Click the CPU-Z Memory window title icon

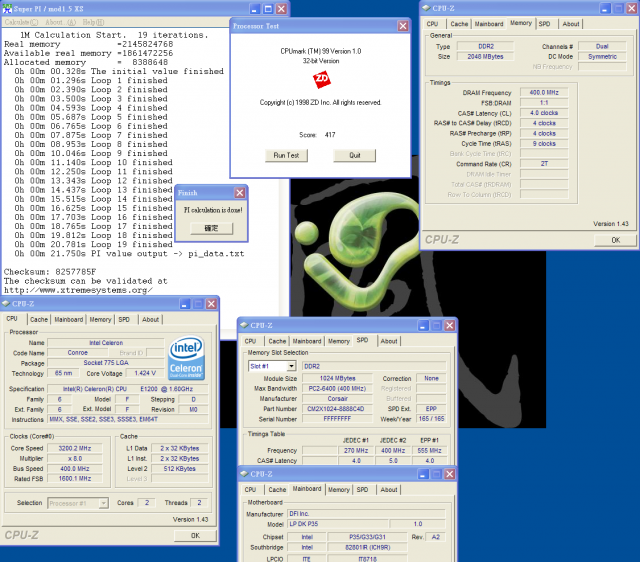tap(426, 8)
